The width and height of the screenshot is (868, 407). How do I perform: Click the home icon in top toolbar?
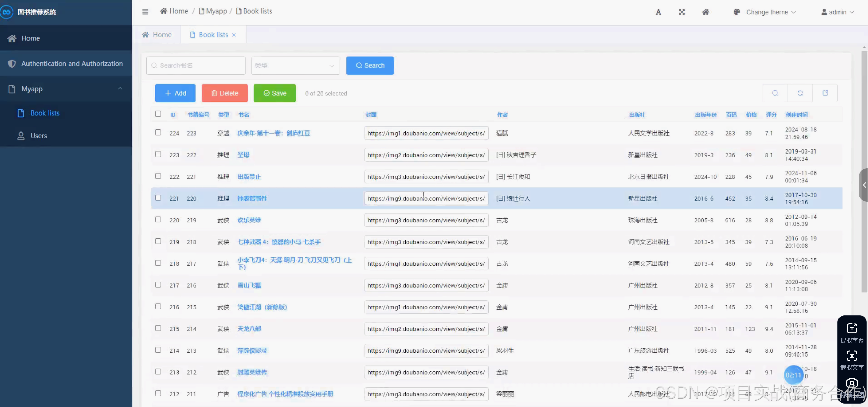706,12
